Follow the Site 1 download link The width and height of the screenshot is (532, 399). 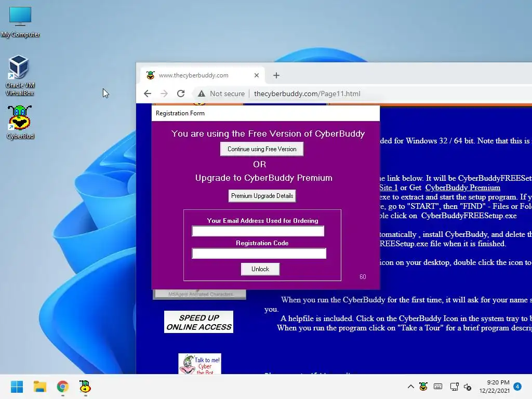[x=389, y=188]
